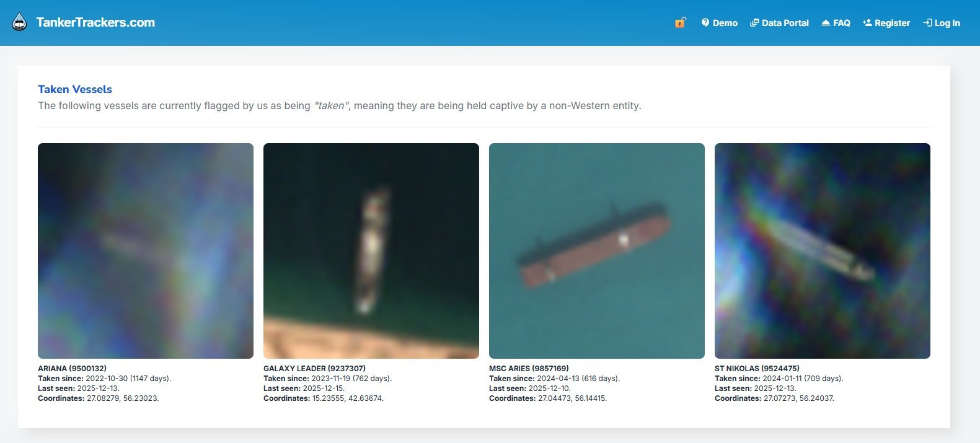Select the ST NIKOLAS (9524475) name
The height and width of the screenshot is (443, 980).
pos(757,368)
